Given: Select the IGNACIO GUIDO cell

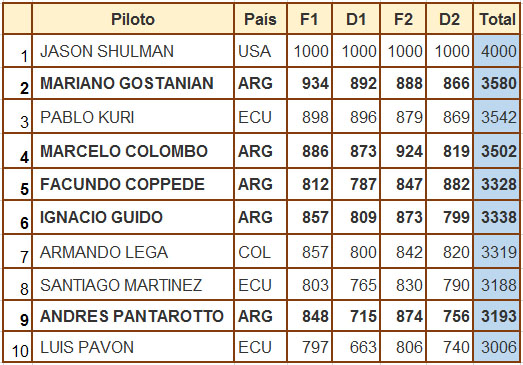Looking at the screenshot, I should coord(133,217).
